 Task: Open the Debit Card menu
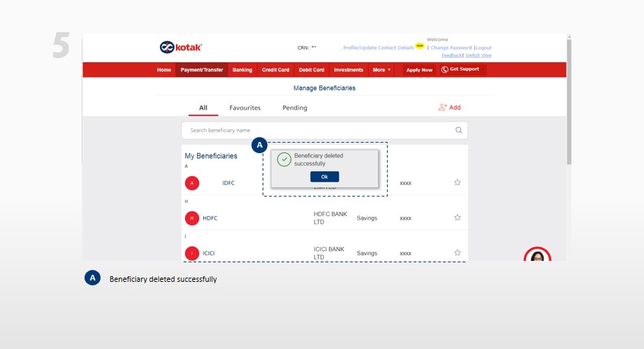(312, 70)
